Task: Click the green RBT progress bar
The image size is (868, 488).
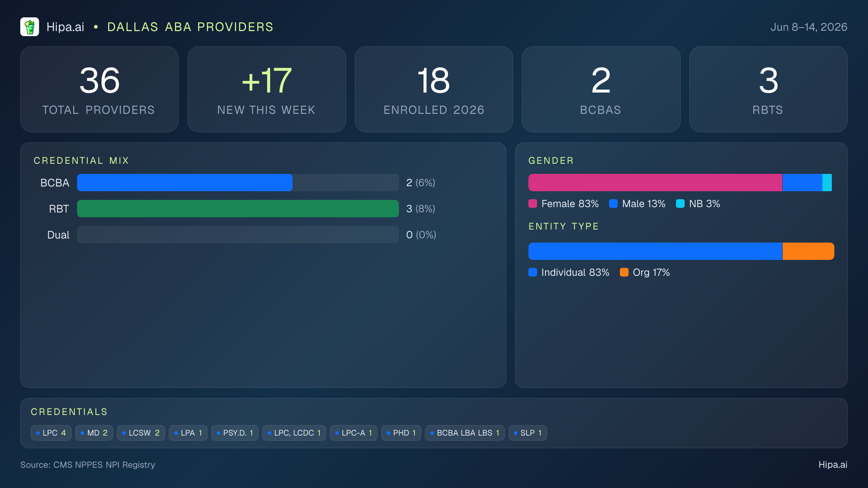Action: point(238,209)
